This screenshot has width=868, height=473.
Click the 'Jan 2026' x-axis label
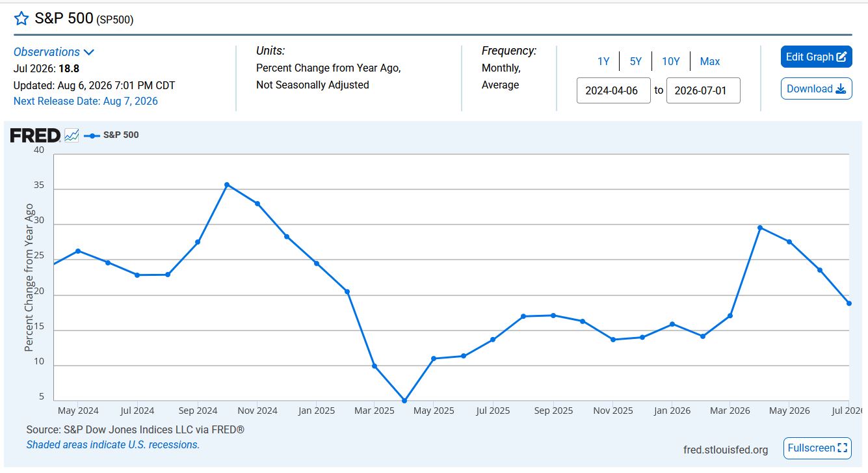[x=672, y=411]
